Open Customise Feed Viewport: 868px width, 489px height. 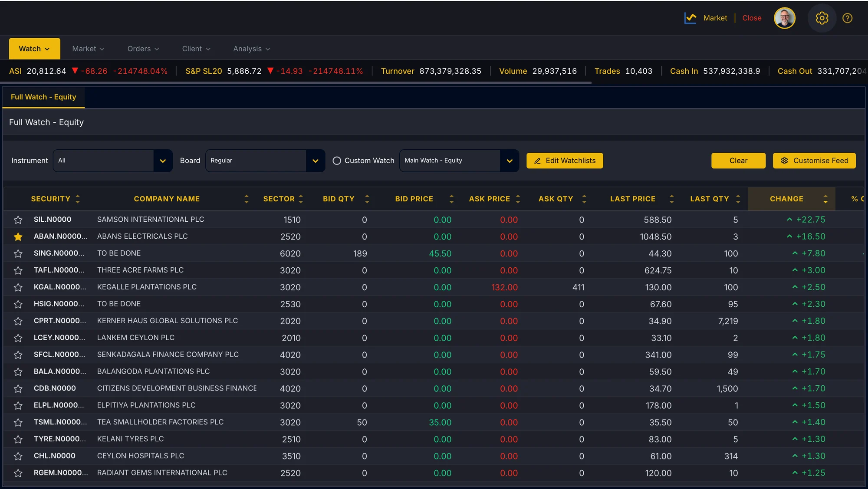(814, 161)
